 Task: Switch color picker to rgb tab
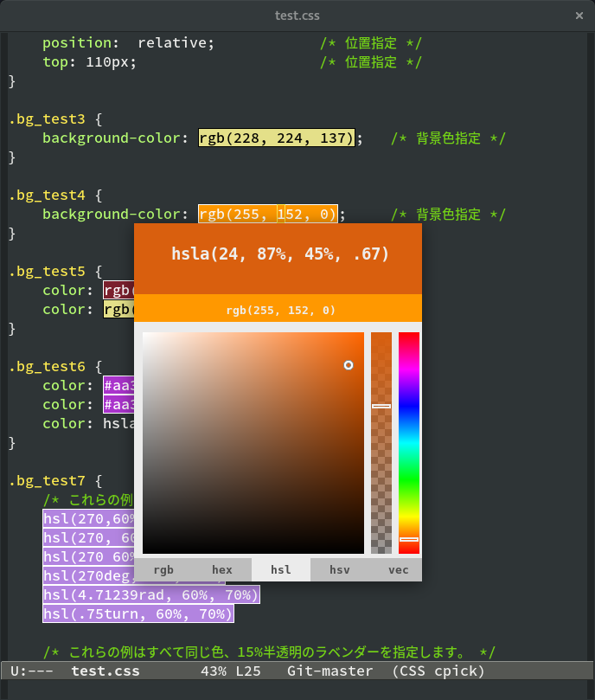pyautogui.click(x=163, y=569)
